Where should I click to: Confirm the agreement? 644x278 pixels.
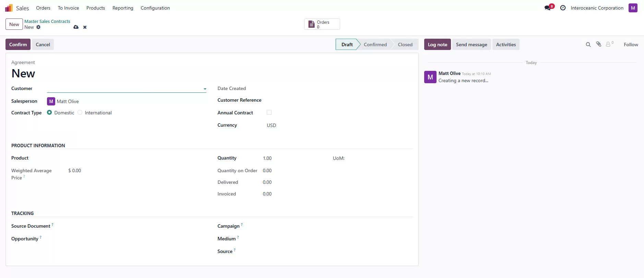(18, 45)
